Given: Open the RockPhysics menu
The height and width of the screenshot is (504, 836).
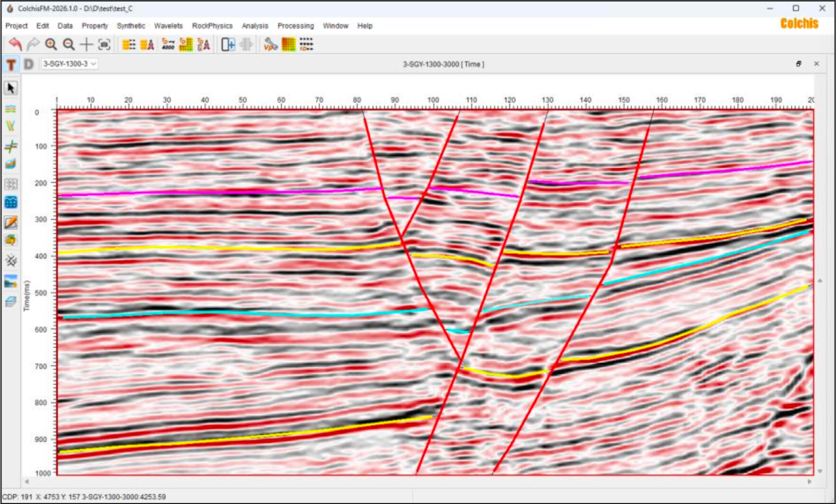Looking at the screenshot, I should (x=212, y=26).
